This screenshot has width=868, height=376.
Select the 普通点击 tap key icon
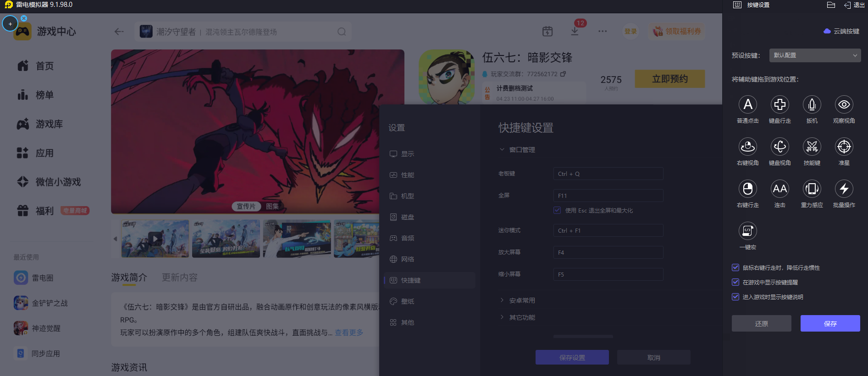(748, 105)
